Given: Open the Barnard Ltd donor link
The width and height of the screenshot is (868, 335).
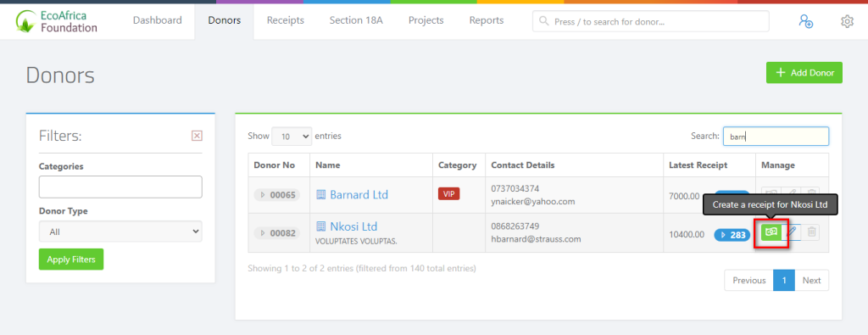Looking at the screenshot, I should (x=359, y=195).
